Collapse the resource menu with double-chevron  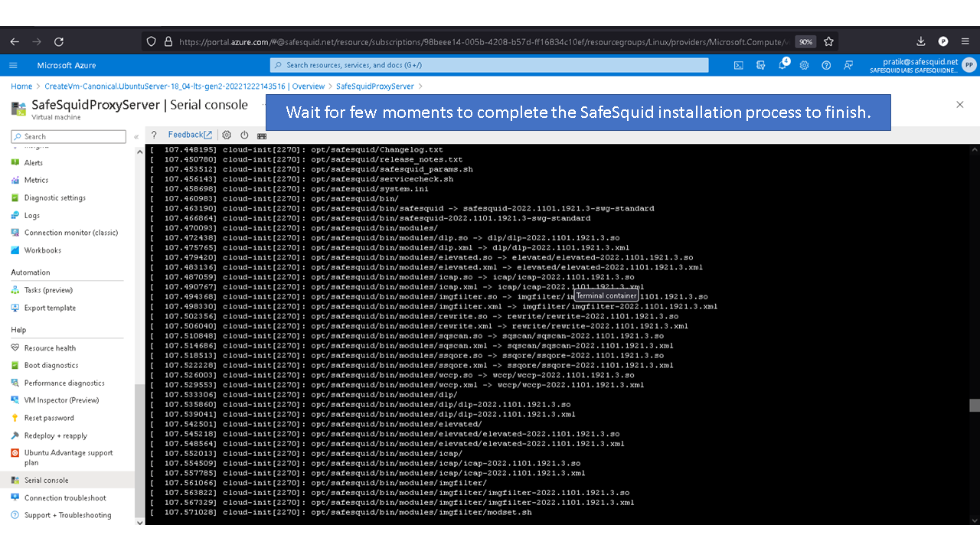tap(136, 137)
